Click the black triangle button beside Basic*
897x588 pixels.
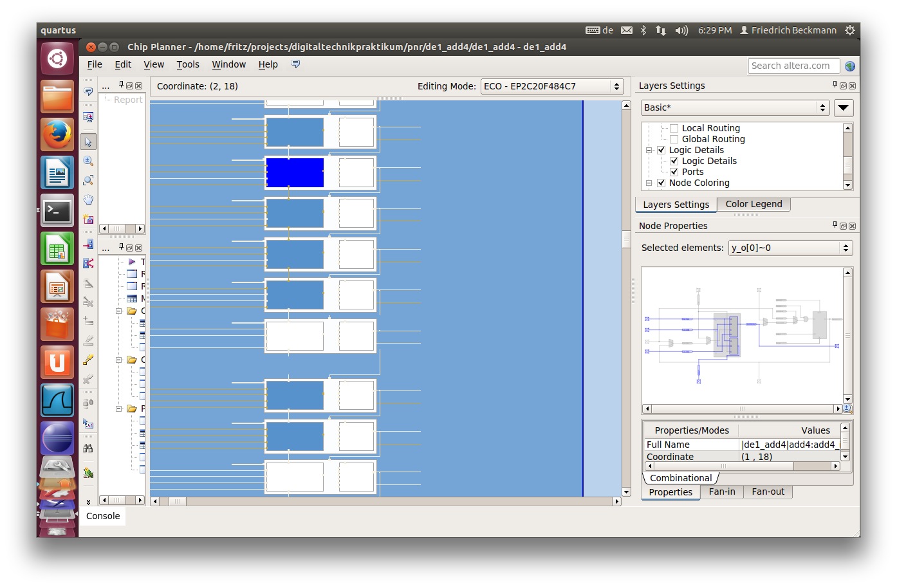click(x=843, y=107)
